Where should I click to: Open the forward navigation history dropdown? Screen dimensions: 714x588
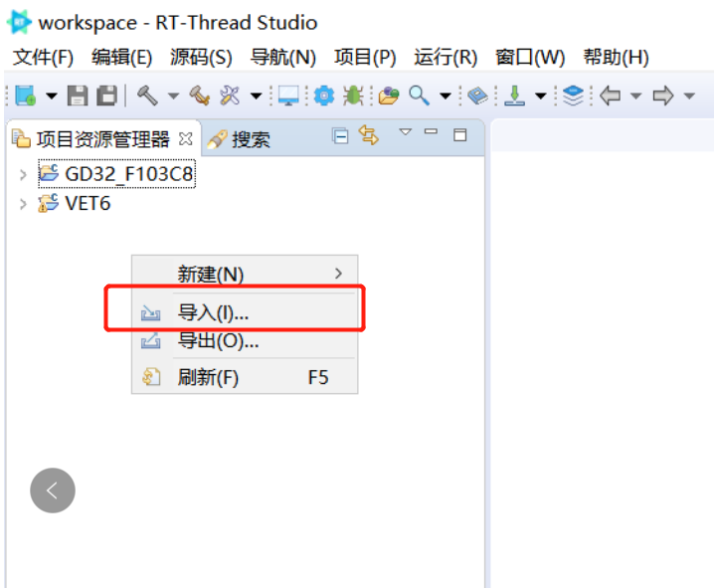(689, 96)
